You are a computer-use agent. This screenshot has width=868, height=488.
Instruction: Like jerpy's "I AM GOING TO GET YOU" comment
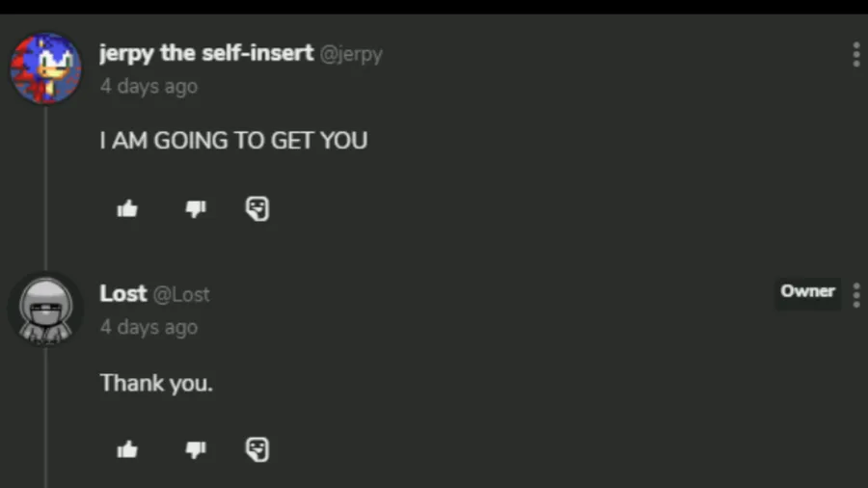(x=127, y=208)
